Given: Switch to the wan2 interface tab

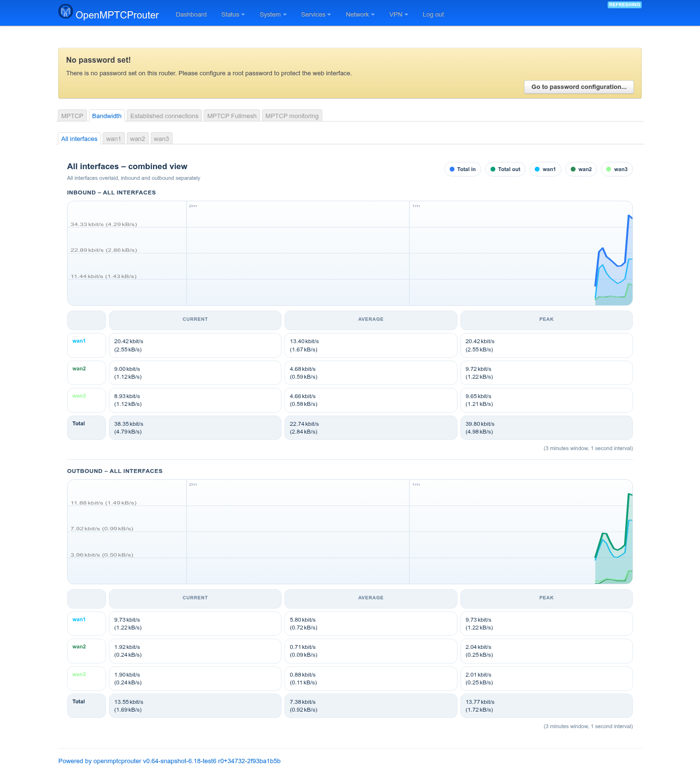Looking at the screenshot, I should point(138,139).
